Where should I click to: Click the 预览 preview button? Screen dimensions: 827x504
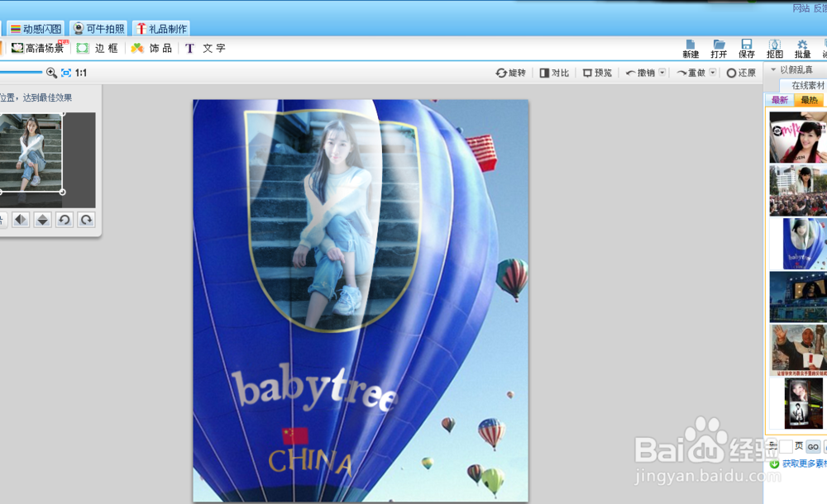click(x=598, y=73)
